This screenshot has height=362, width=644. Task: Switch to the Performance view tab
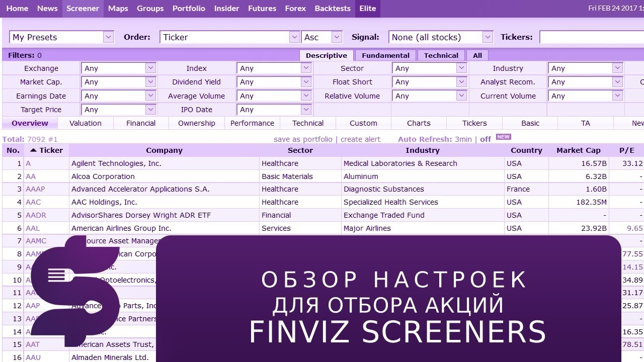click(x=252, y=123)
